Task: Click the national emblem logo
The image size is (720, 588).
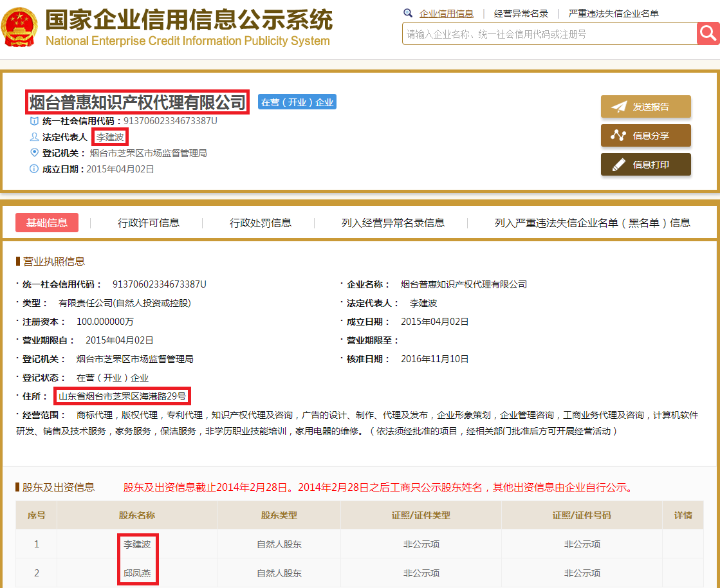Action: (19, 28)
